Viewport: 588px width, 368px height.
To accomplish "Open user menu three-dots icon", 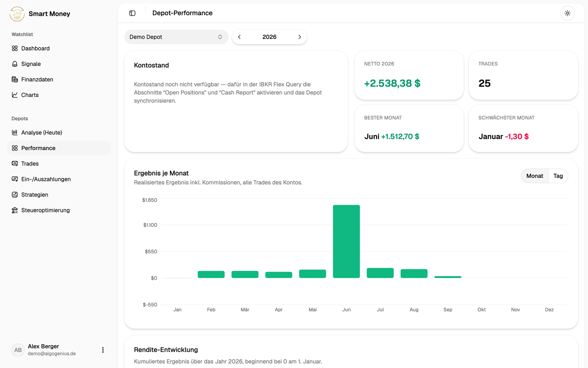I will (x=103, y=350).
